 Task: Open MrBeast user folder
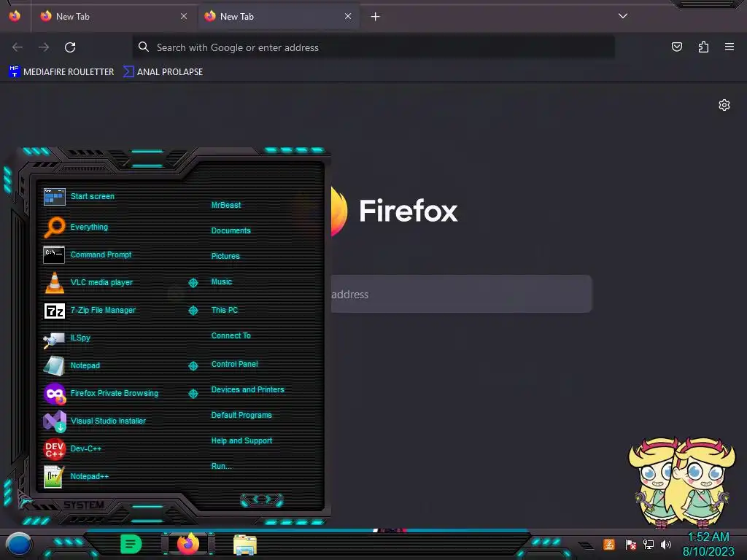[x=226, y=205]
